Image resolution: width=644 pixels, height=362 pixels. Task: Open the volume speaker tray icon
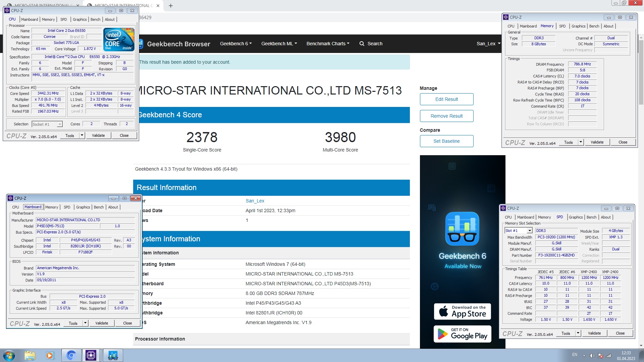coord(592,356)
